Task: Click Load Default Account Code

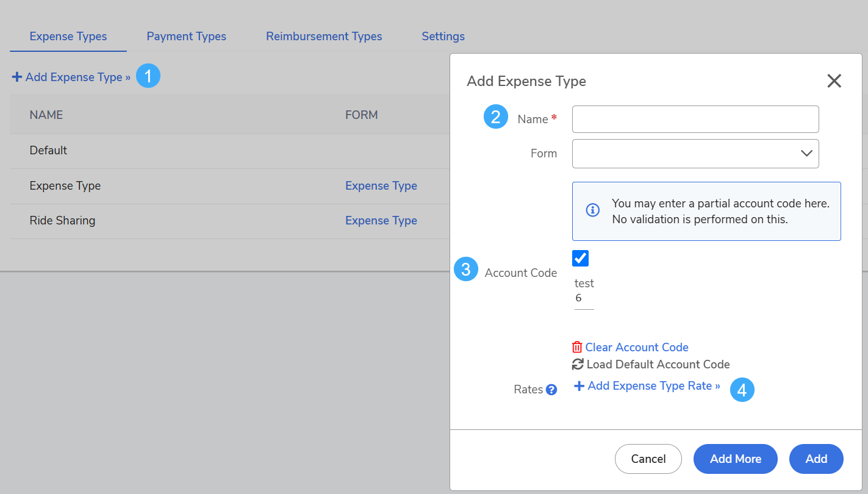Action: 658,364
